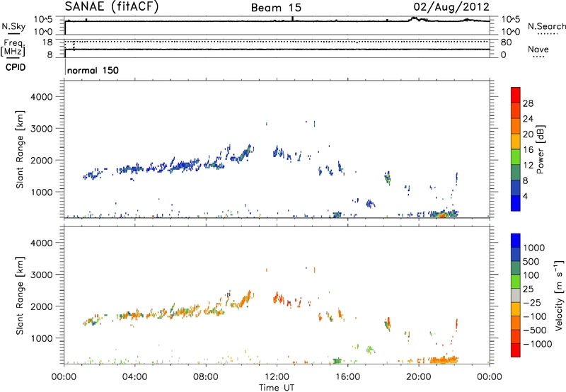Select the 'Time UT' axis title
This screenshot has height=392, width=566.
click(277, 388)
